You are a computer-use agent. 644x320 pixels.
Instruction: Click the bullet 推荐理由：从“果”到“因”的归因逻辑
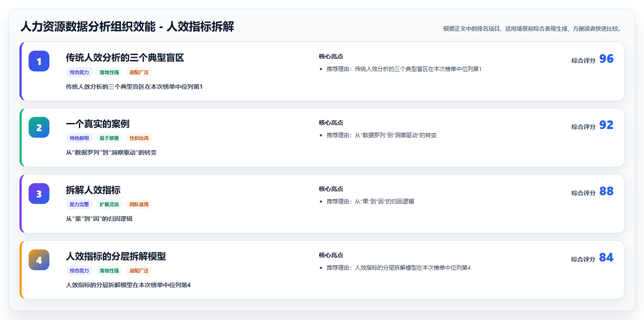coord(370,202)
